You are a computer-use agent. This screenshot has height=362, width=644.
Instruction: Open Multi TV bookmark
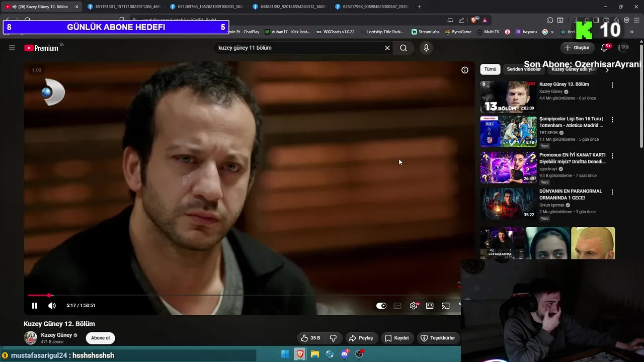[x=488, y=32]
